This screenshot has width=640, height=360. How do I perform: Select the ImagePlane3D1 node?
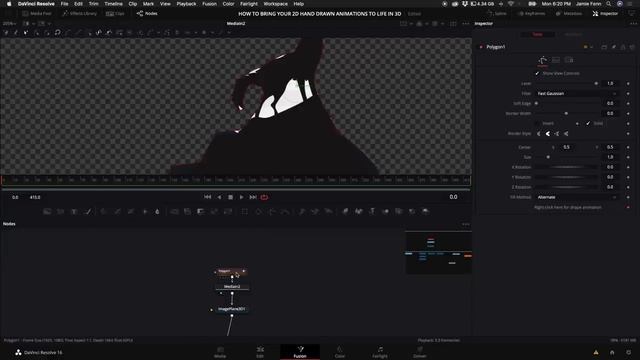[231, 309]
